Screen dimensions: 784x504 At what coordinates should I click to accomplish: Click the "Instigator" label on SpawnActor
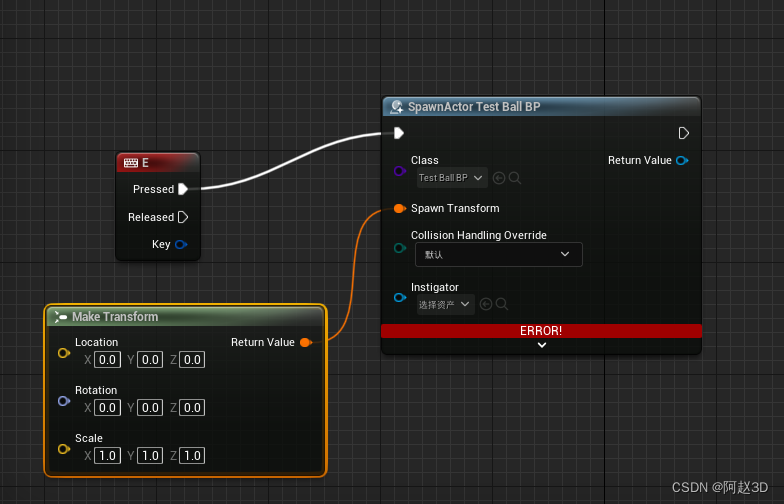(434, 288)
